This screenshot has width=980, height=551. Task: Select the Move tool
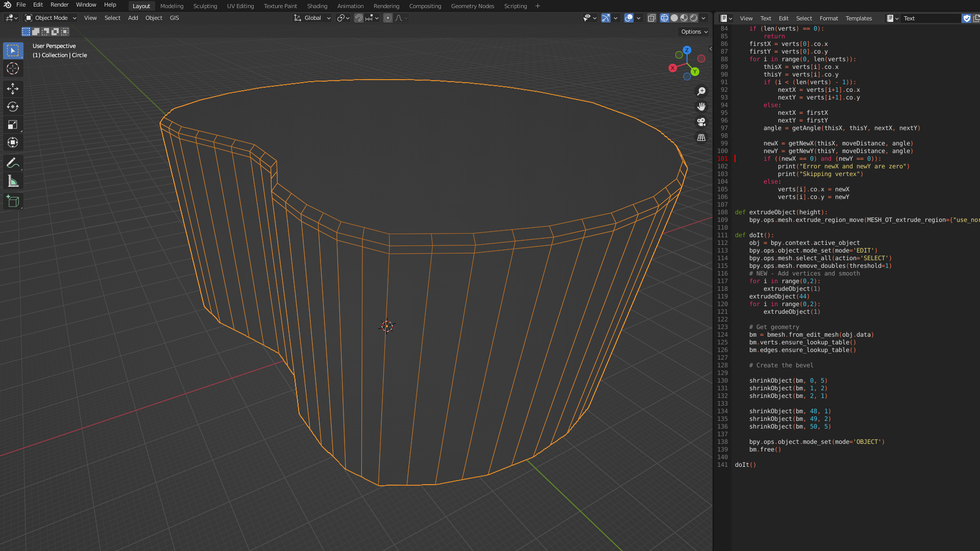pos(13,89)
